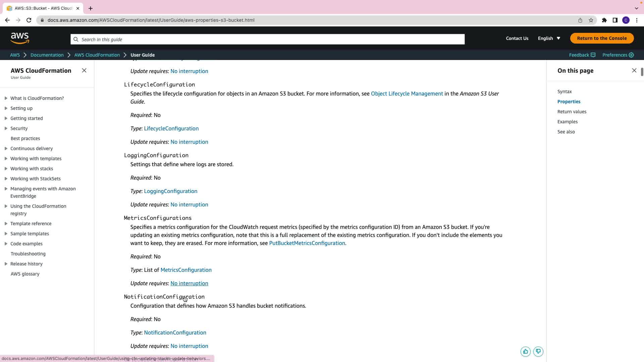This screenshot has width=644, height=362.
Task: Open the PutBucketMetricsConfiguration link
Action: click(x=307, y=243)
